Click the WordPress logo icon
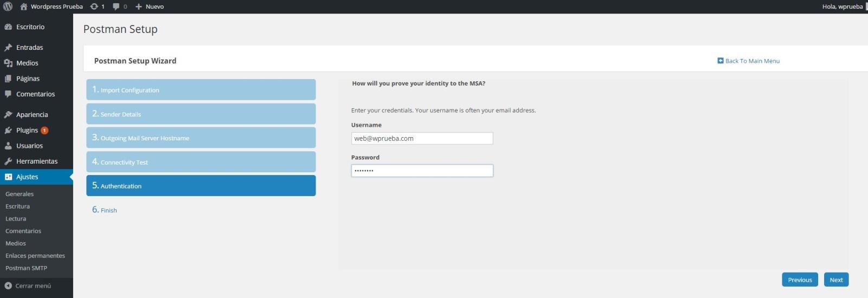Screen dimensions: 868x298 pos(8,7)
